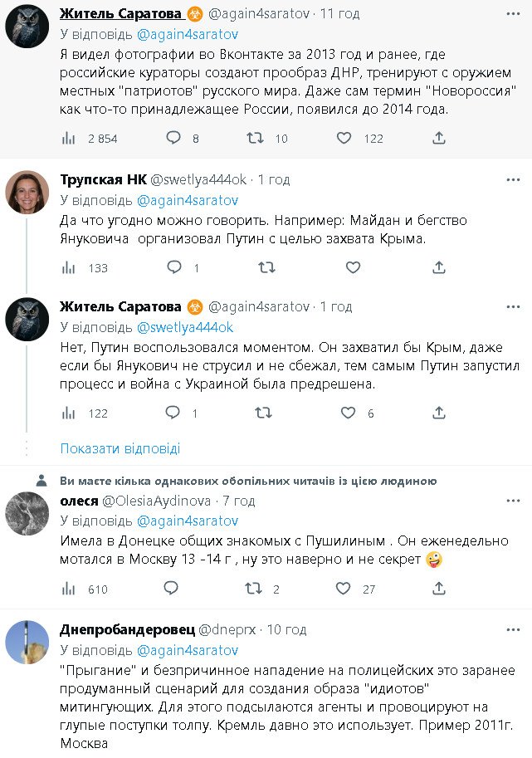This screenshot has width=532, height=758.
Task: Reply to олеся's tweet
Action: (171, 589)
